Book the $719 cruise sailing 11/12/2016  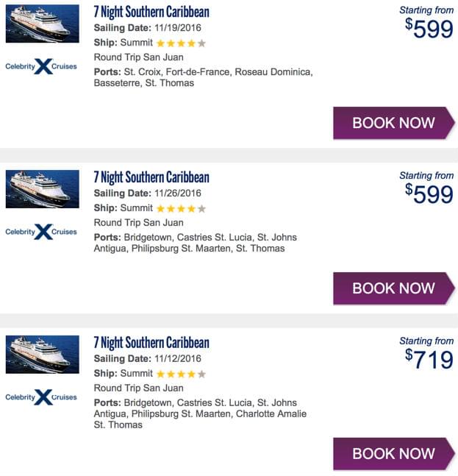393,454
